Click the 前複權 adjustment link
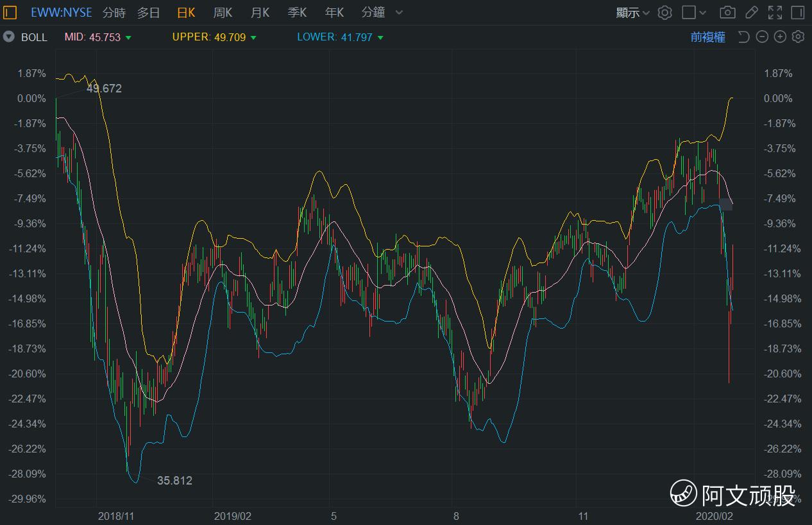This screenshot has height=525, width=812. point(707,37)
